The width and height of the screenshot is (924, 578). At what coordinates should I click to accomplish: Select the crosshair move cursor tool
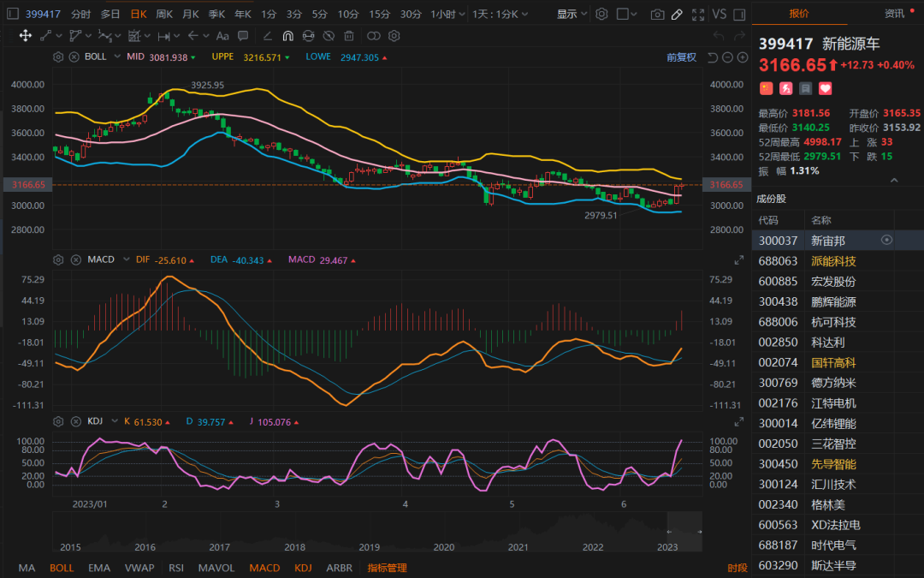[25, 36]
